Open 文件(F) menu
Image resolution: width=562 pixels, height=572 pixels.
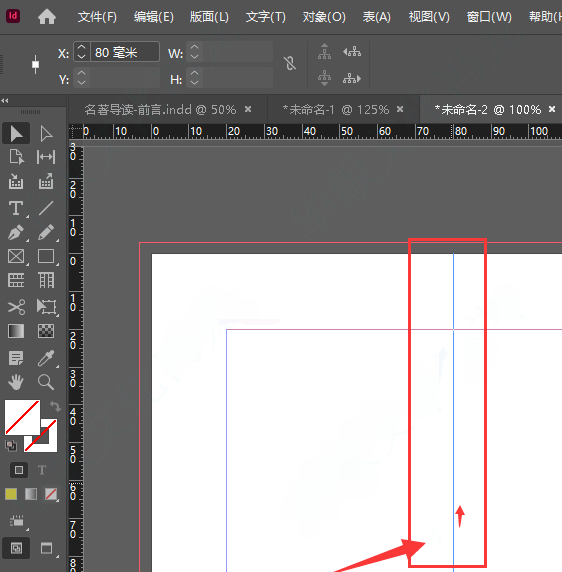(97, 17)
